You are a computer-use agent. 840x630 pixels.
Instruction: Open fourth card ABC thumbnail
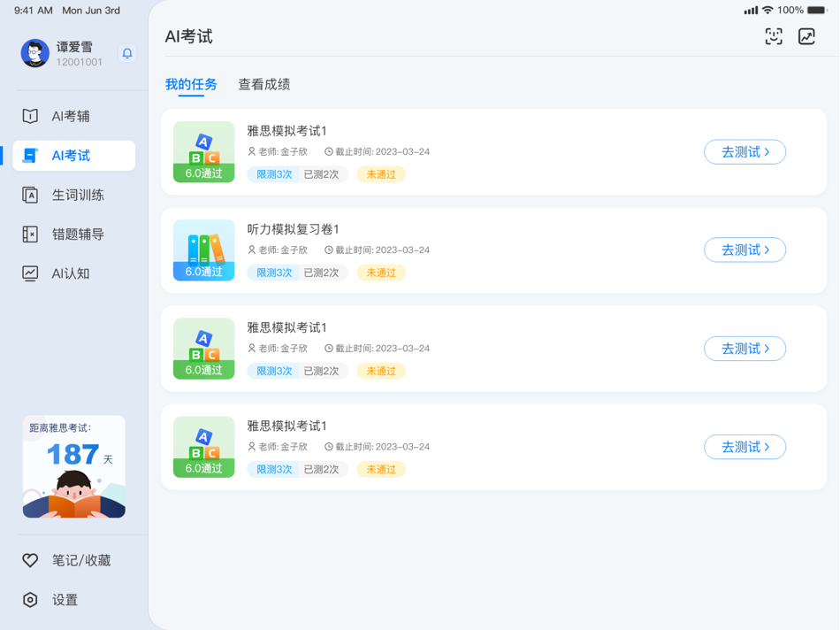[x=203, y=447]
